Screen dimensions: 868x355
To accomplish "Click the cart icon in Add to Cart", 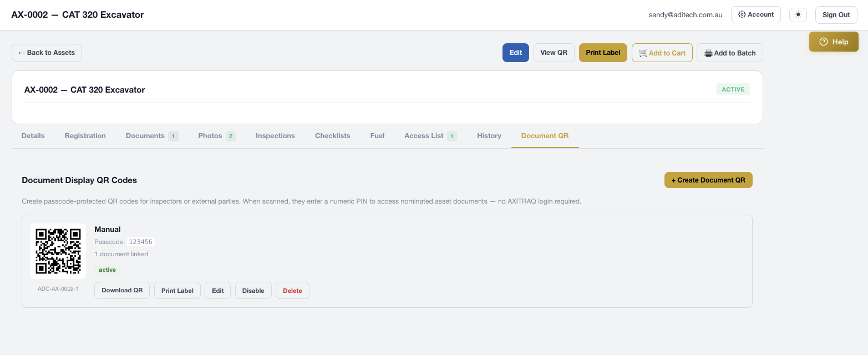I will (643, 53).
